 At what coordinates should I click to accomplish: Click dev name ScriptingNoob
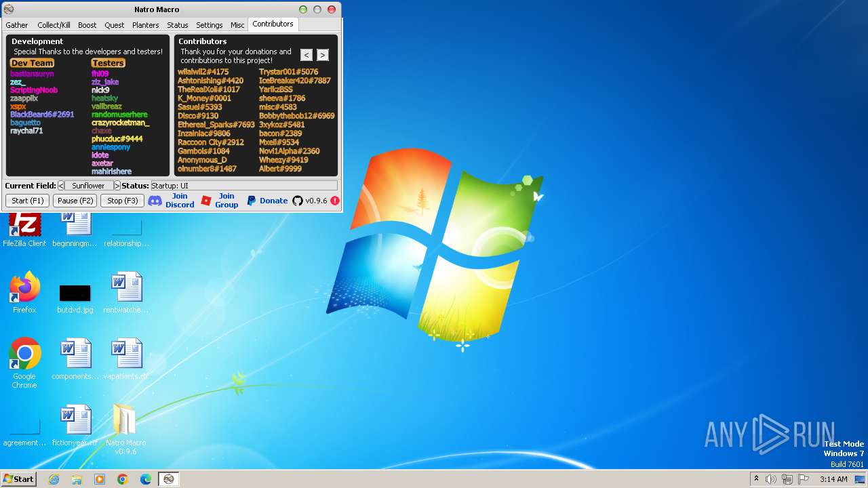[x=34, y=90]
